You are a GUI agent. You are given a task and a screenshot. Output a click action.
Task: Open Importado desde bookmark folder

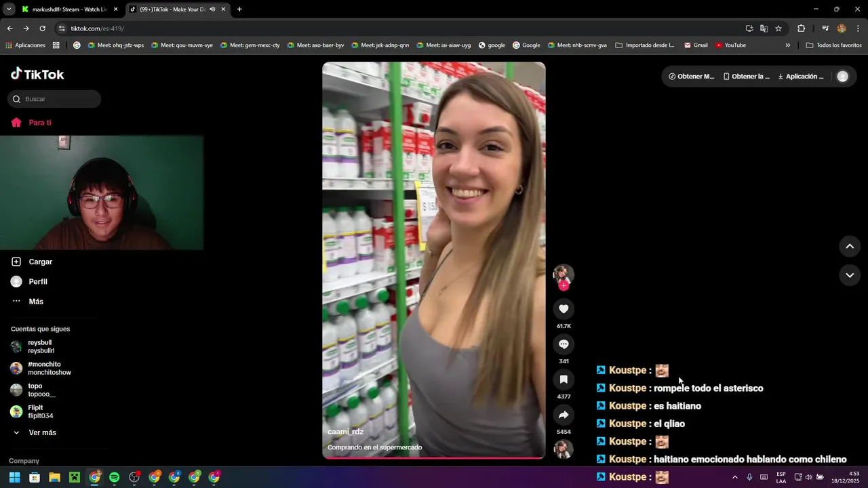644,45
